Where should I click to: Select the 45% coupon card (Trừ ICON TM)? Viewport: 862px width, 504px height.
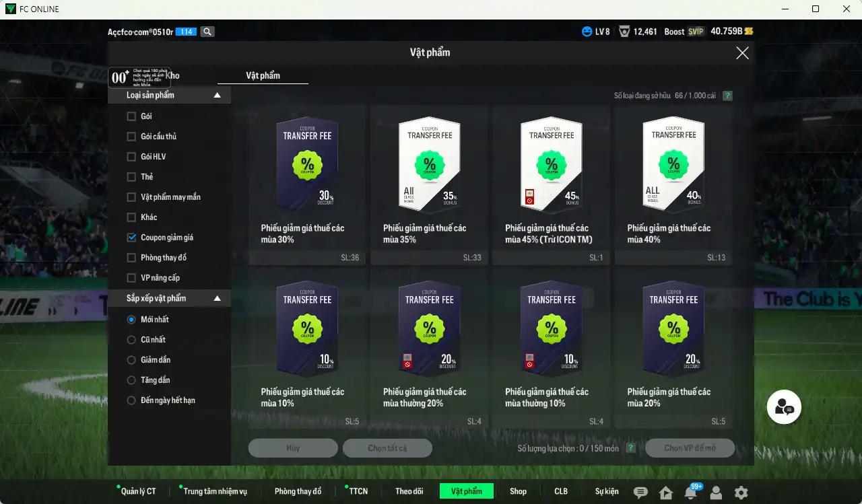pyautogui.click(x=551, y=185)
